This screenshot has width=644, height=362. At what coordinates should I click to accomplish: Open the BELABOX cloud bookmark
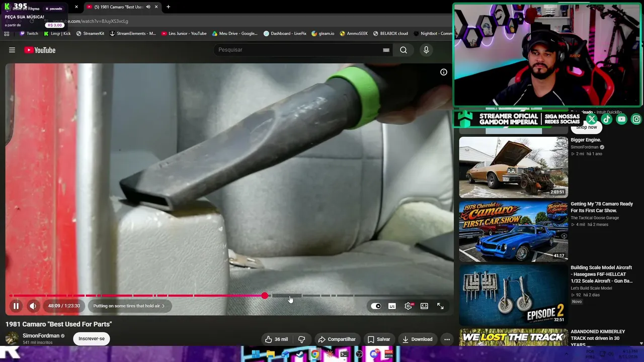tap(390, 34)
